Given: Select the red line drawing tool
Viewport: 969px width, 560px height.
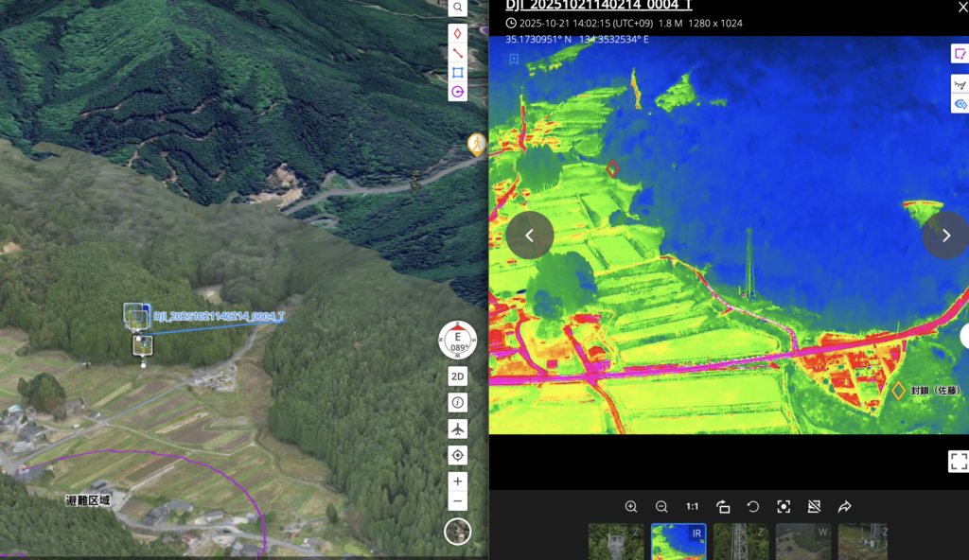Looking at the screenshot, I should (x=457, y=53).
